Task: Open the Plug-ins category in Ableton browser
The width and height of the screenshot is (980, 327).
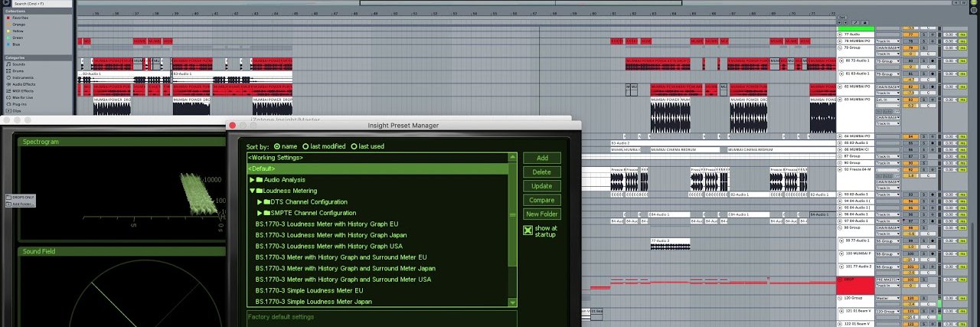Action: (x=18, y=104)
